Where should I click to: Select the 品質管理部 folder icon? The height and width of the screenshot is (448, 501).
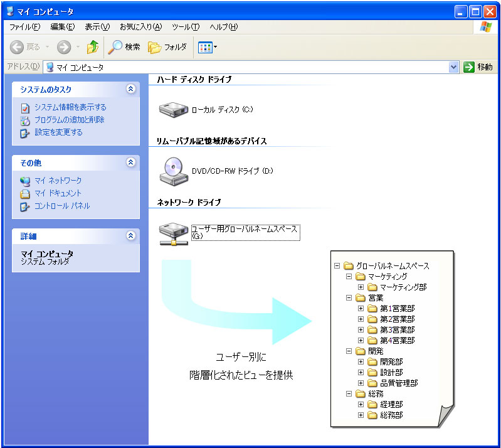(x=372, y=383)
